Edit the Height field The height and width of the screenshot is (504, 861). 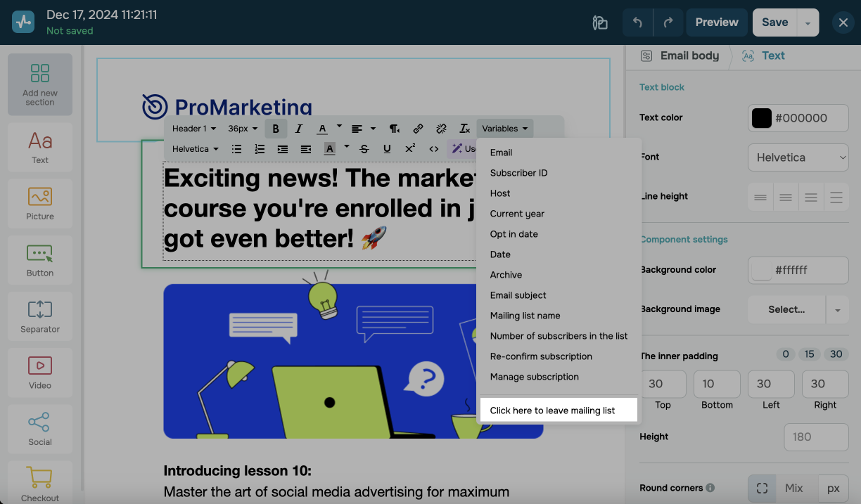[816, 437]
